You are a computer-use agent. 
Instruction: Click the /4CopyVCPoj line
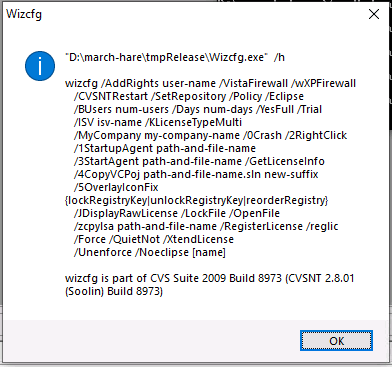click(x=196, y=174)
